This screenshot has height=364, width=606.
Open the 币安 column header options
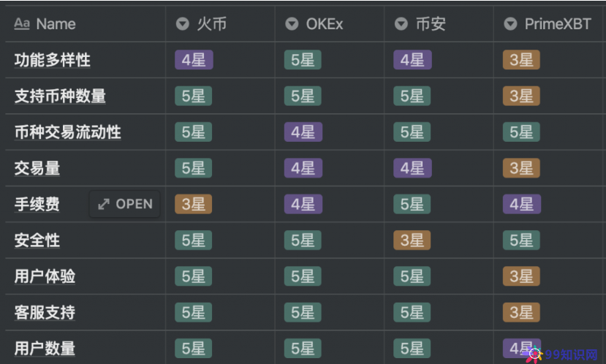click(430, 24)
